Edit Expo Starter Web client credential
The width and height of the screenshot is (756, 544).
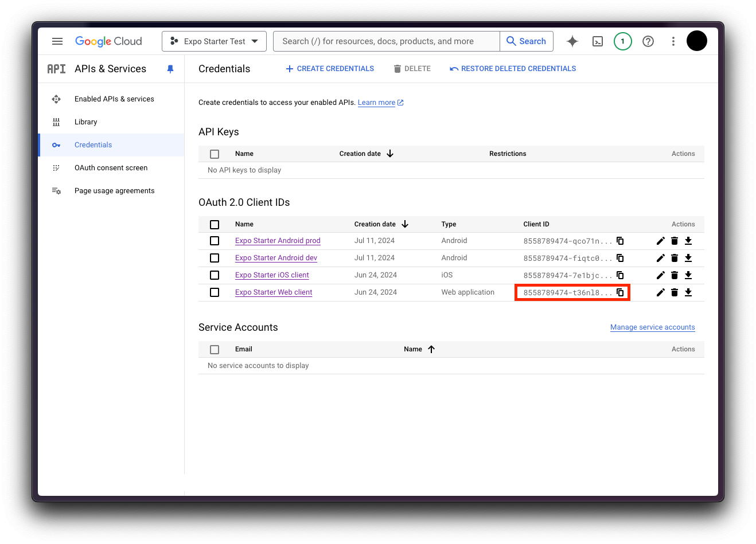click(661, 292)
